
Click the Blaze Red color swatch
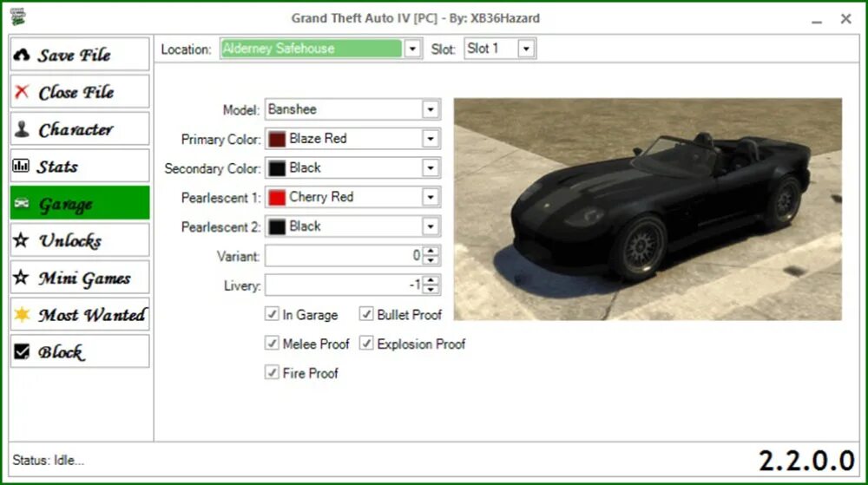click(x=277, y=139)
